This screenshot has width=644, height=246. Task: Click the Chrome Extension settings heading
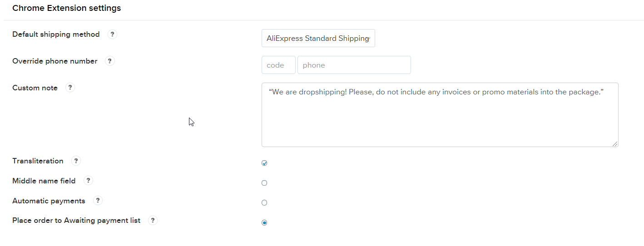tap(67, 8)
